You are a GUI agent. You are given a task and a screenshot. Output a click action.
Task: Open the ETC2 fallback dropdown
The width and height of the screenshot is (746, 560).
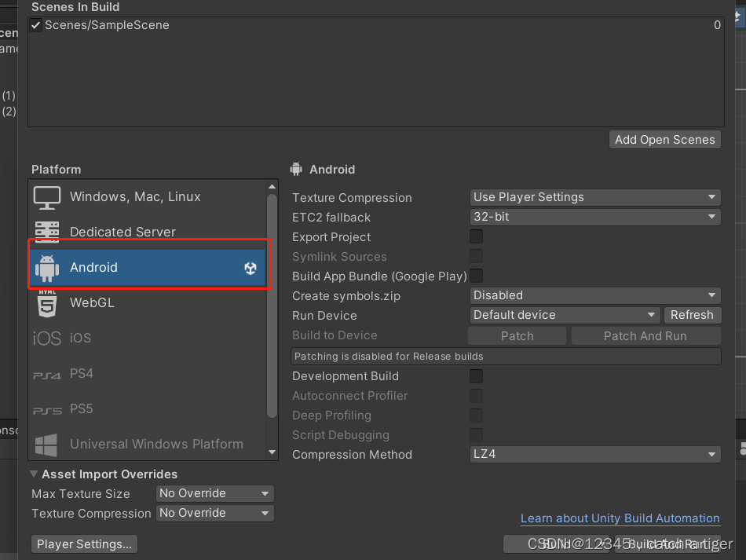coord(595,217)
